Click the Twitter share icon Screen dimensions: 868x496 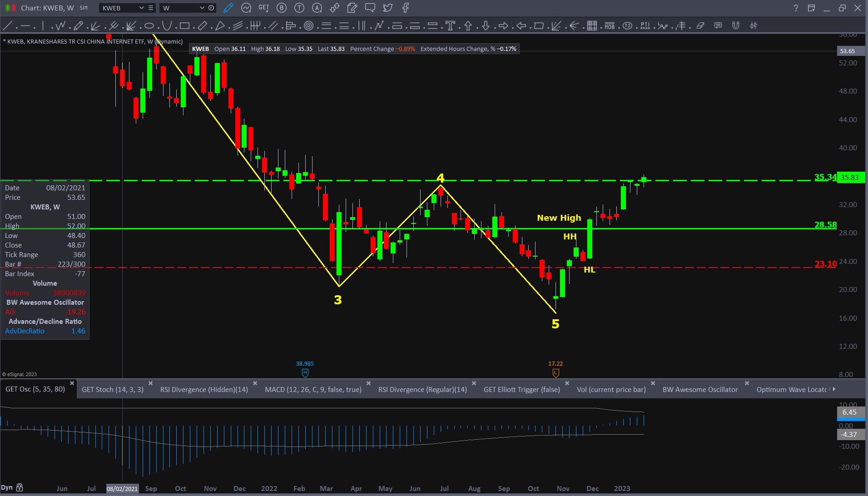tap(387, 8)
